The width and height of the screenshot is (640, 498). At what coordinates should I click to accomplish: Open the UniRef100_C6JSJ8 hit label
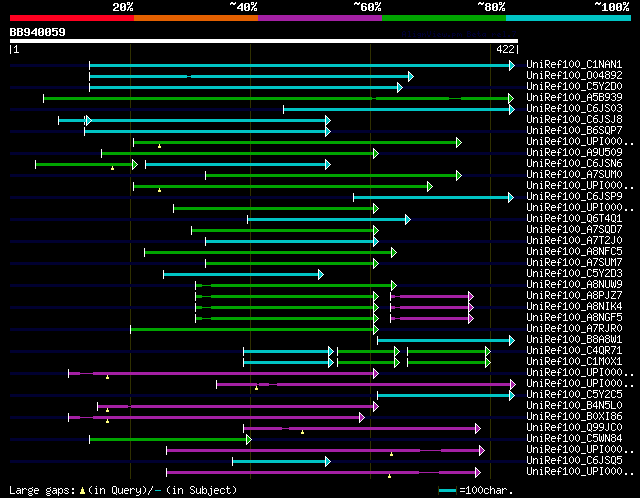574,119
